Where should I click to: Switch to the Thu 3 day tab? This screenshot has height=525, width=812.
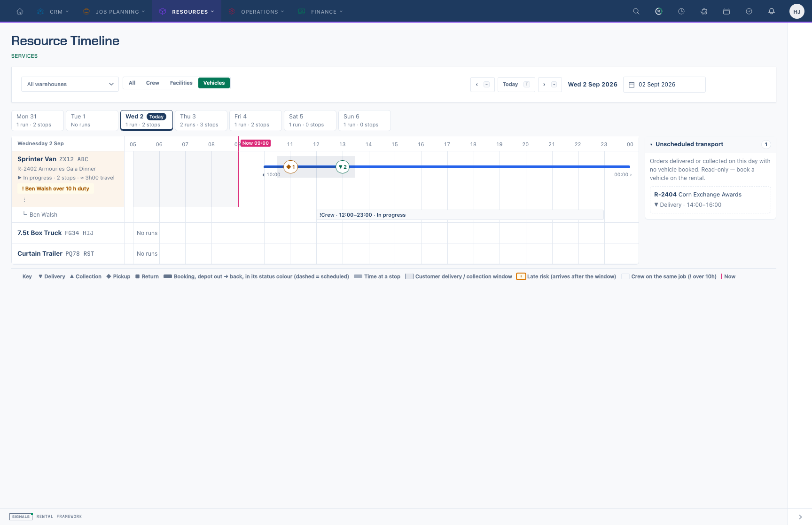[x=201, y=120]
